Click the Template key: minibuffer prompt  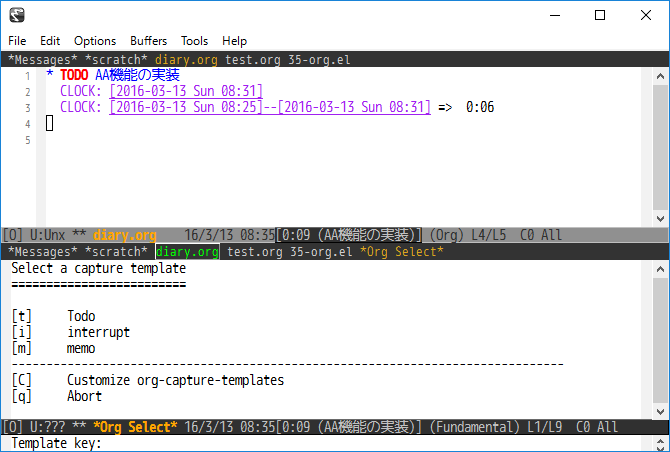pos(56,443)
